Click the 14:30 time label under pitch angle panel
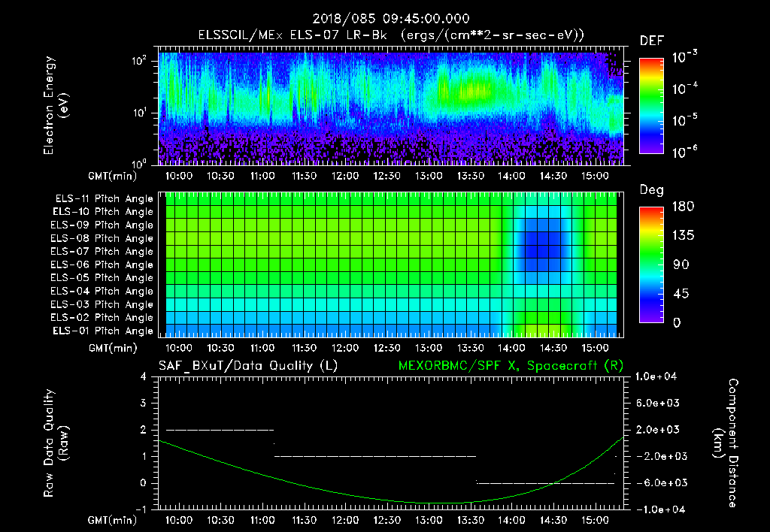770x532 pixels. (x=553, y=349)
